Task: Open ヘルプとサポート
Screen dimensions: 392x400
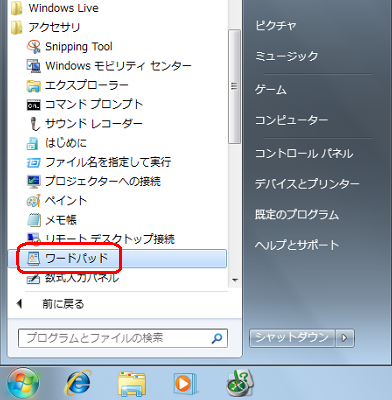Action: point(297,245)
